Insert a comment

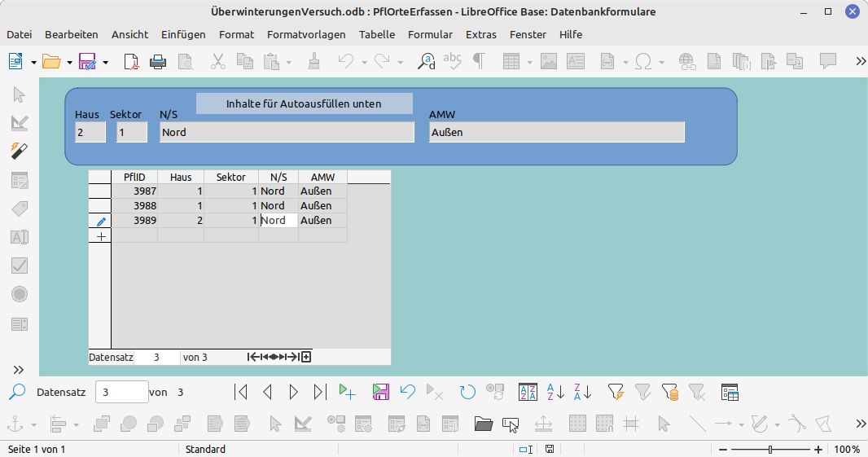[827, 61]
